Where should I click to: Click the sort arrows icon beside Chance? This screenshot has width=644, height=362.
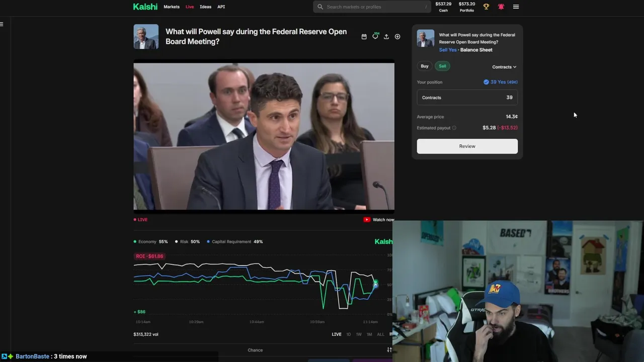(389, 350)
